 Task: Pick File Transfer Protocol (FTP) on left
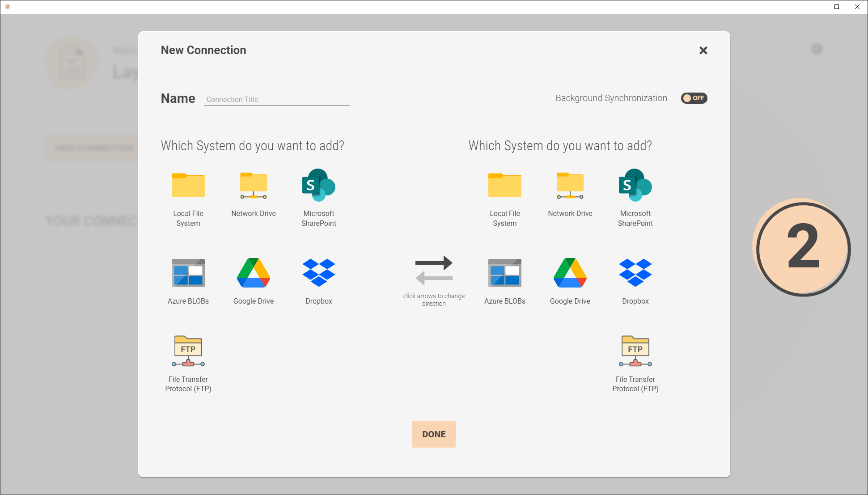click(x=188, y=351)
